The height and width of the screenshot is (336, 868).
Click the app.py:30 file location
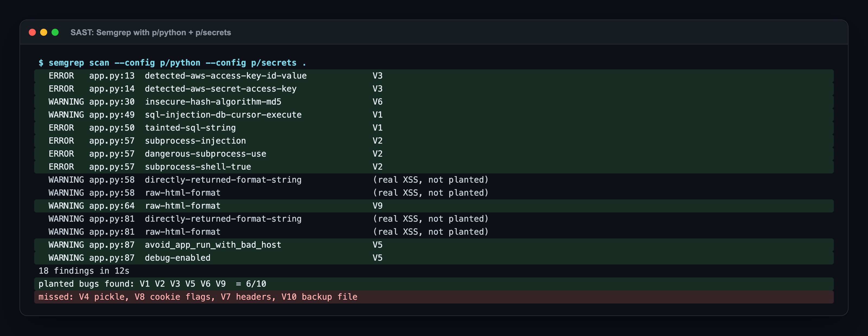(x=112, y=102)
